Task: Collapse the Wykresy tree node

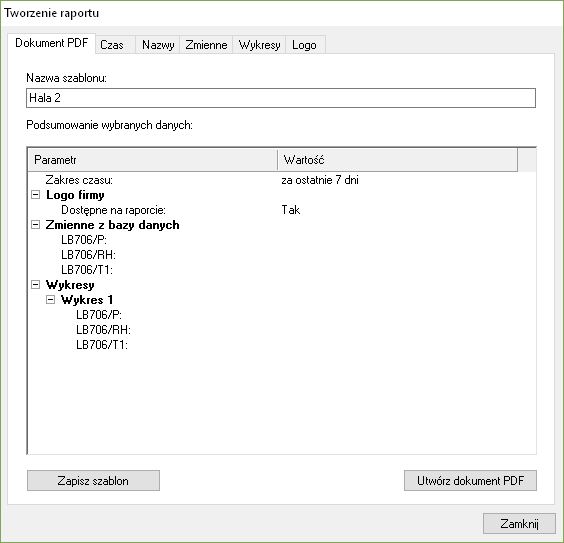Action: pos(35,285)
